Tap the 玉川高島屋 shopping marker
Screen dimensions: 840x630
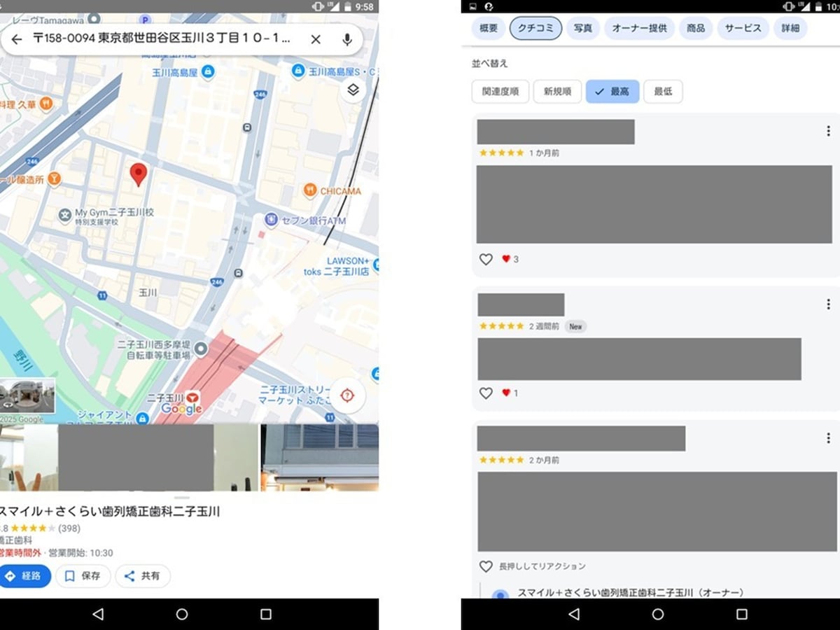click(x=208, y=71)
